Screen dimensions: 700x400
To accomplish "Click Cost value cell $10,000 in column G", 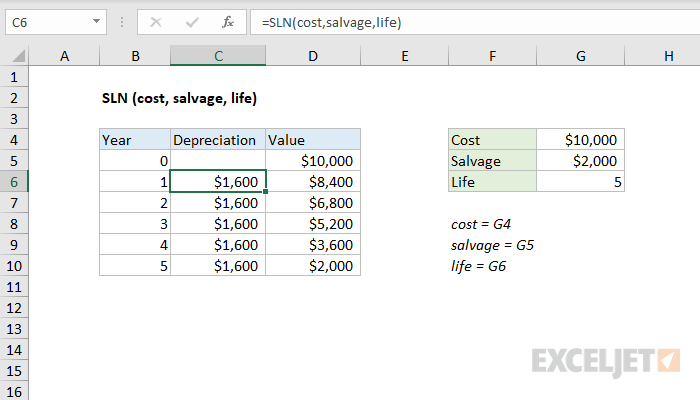I will pos(580,140).
